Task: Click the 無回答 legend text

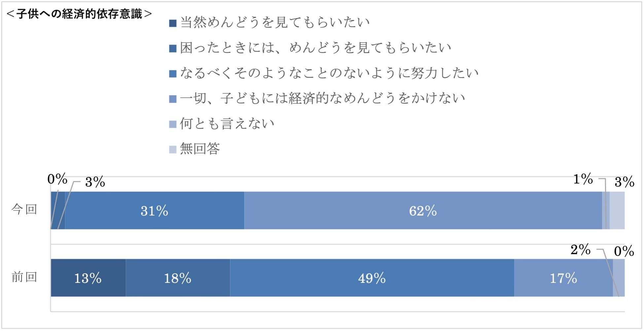Action: point(200,149)
